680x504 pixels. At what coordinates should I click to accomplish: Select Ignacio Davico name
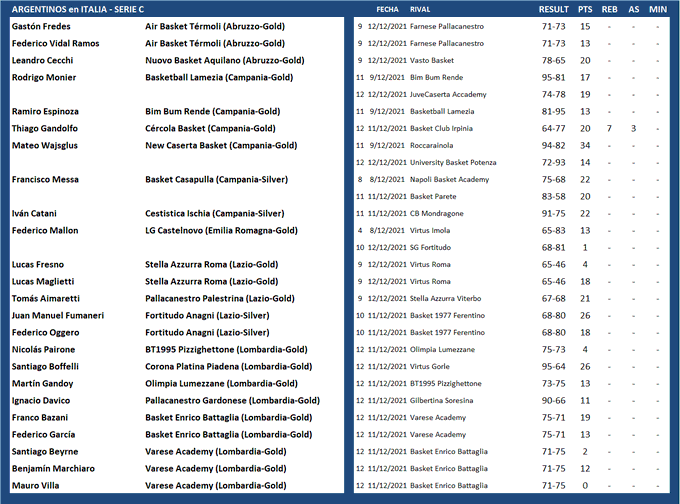pyautogui.click(x=41, y=400)
